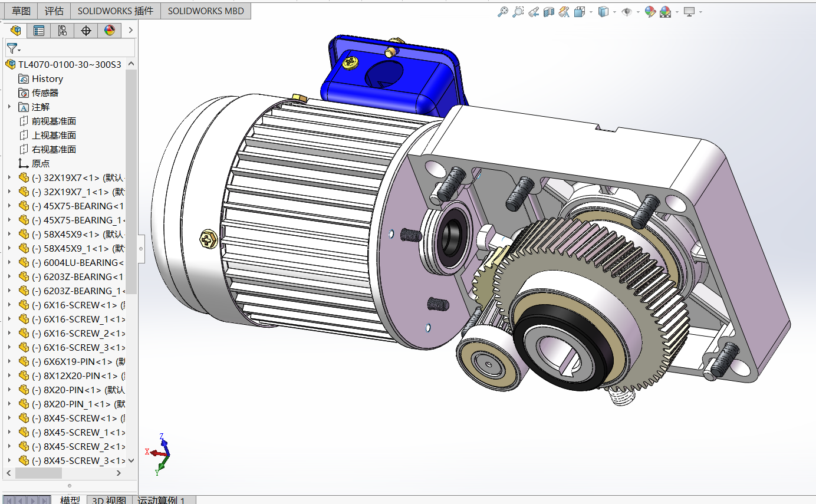Select the 传感器 folder in the tree
The width and height of the screenshot is (816, 504).
(x=45, y=93)
